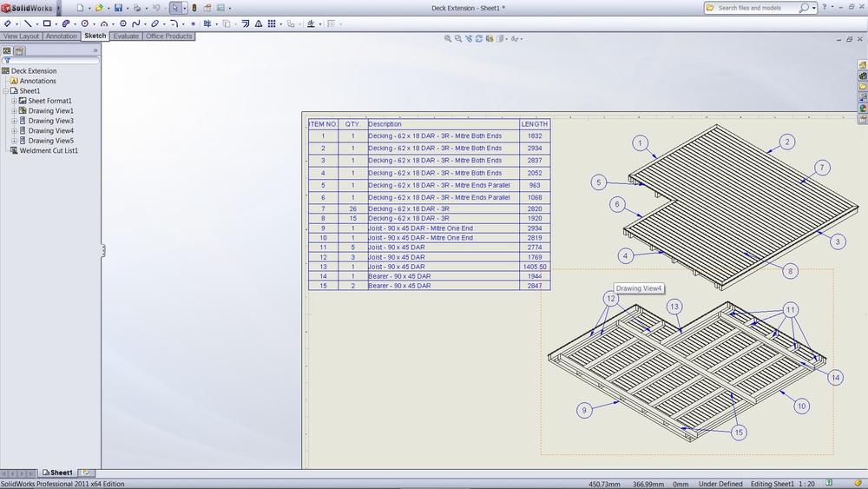Switch to PropertyManager panel tab
This screenshot has width=868, height=489.
coord(19,50)
